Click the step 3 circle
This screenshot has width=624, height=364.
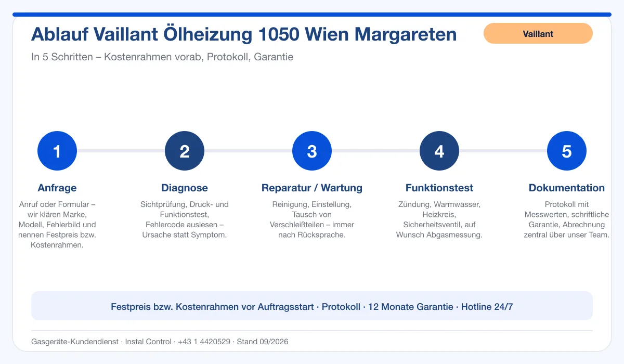(x=312, y=151)
